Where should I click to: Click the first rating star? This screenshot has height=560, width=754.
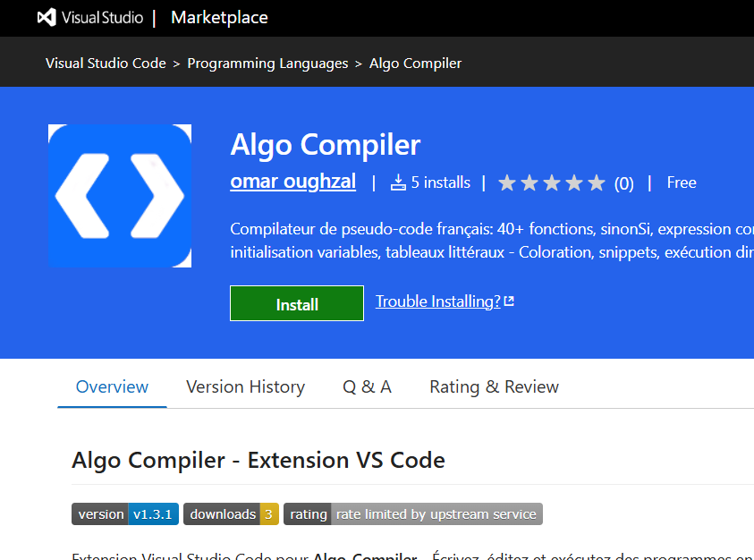coord(507,182)
